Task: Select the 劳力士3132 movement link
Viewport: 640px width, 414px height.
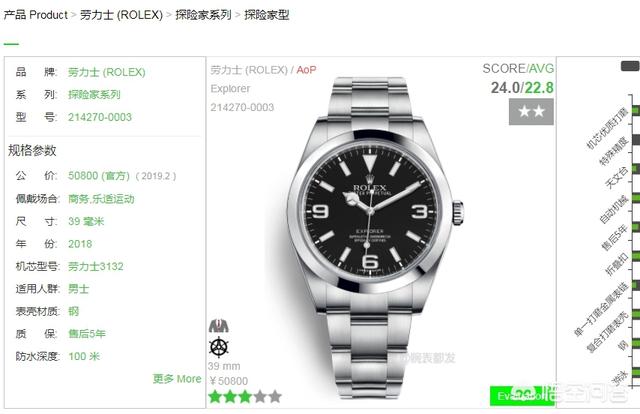Action: click(x=96, y=267)
